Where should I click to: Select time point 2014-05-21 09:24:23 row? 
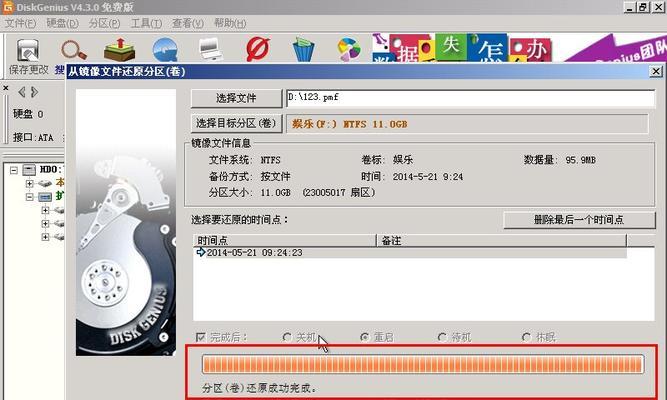click(x=410, y=253)
